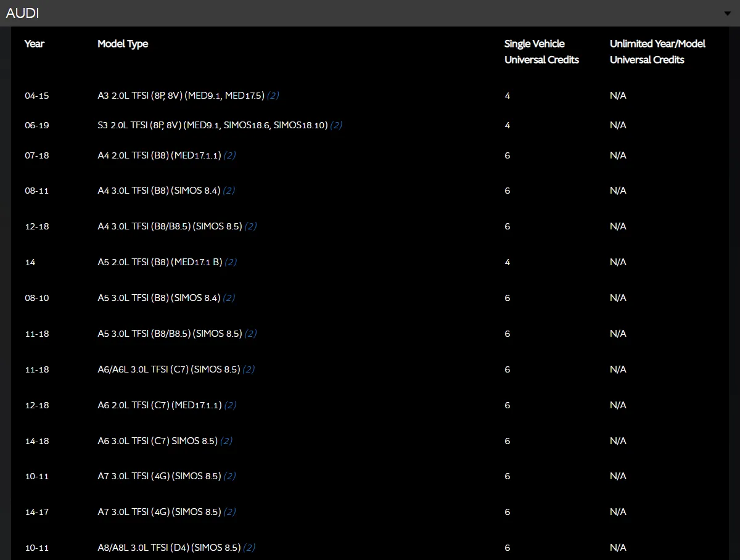Click year range 14-17
The height and width of the screenshot is (560, 740).
coord(36,512)
